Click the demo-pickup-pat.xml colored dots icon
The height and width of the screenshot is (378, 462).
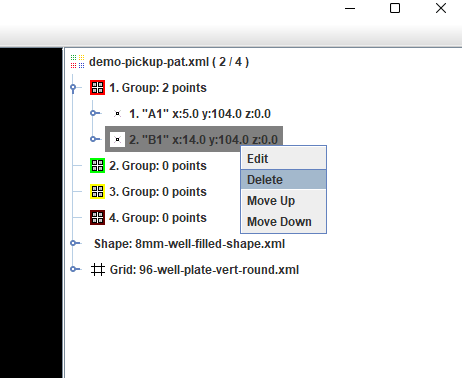pyautogui.click(x=77, y=62)
